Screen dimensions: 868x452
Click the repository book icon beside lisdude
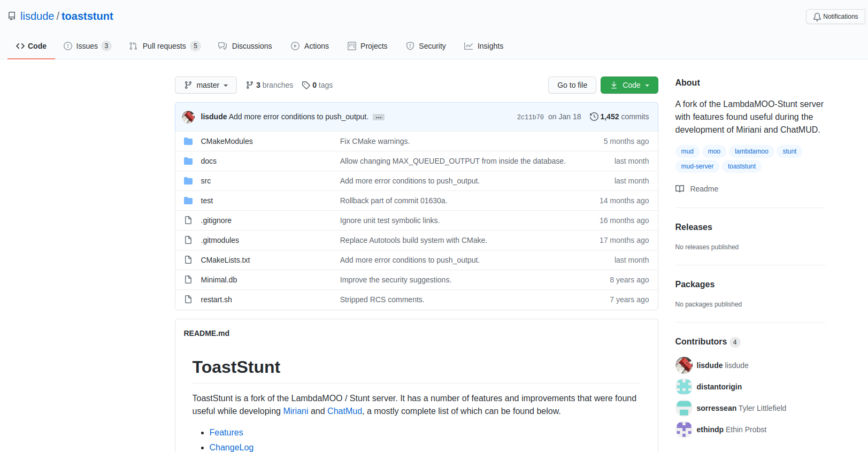(x=12, y=16)
